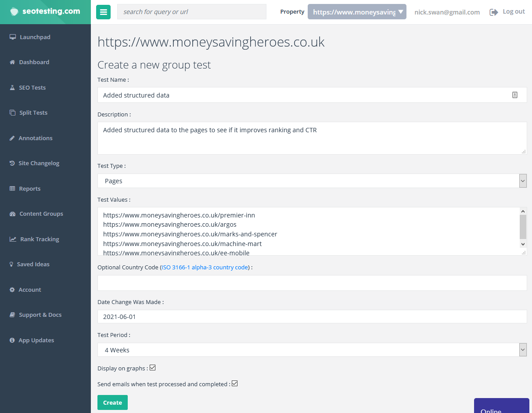Click the Test Values scroll up arrow

tap(523, 211)
